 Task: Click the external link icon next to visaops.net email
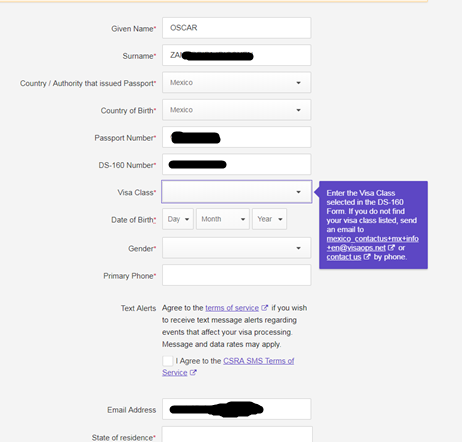point(391,248)
